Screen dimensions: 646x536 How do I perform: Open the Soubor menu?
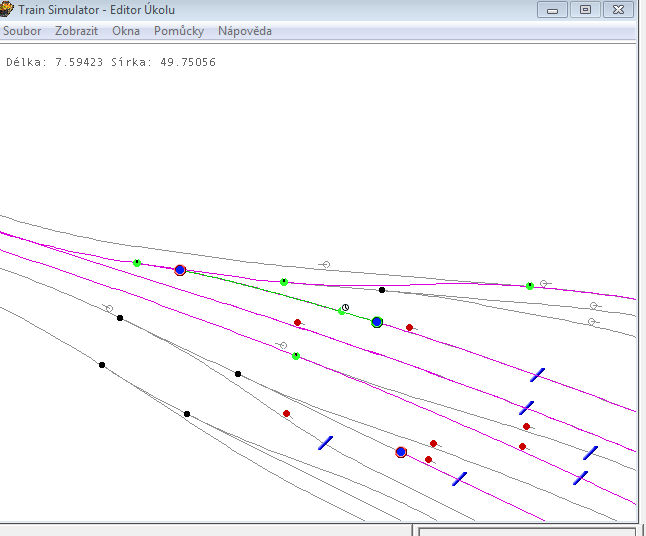click(22, 31)
